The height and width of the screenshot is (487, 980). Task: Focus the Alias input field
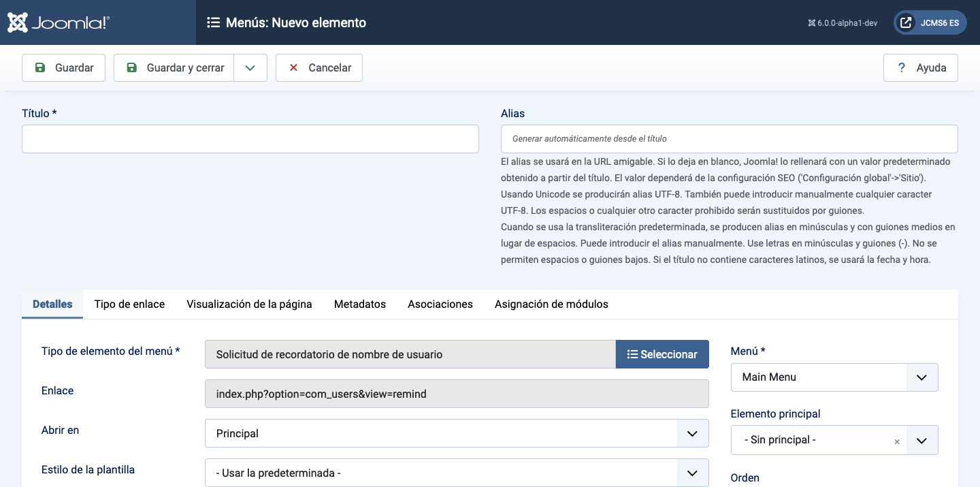[x=730, y=139]
